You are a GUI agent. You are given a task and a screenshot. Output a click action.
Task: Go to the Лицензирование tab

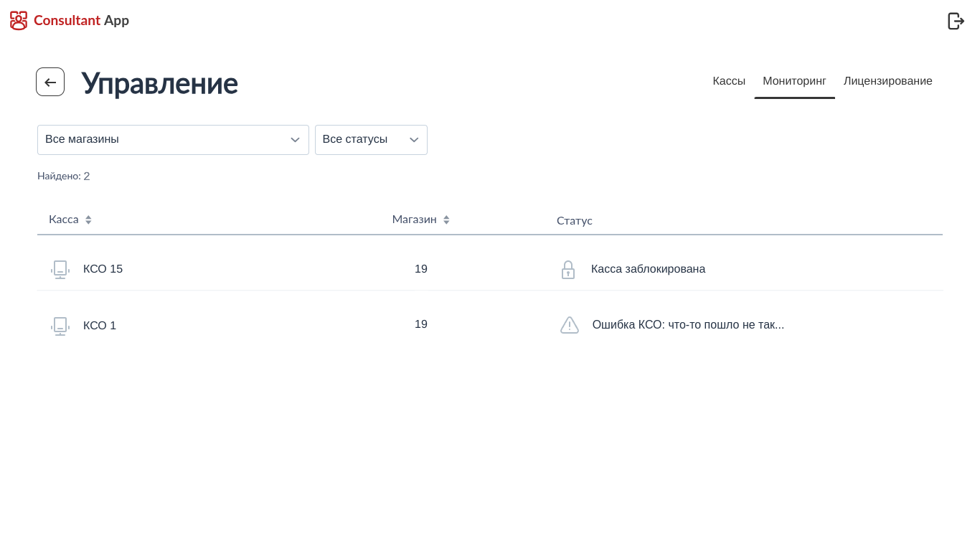(887, 81)
